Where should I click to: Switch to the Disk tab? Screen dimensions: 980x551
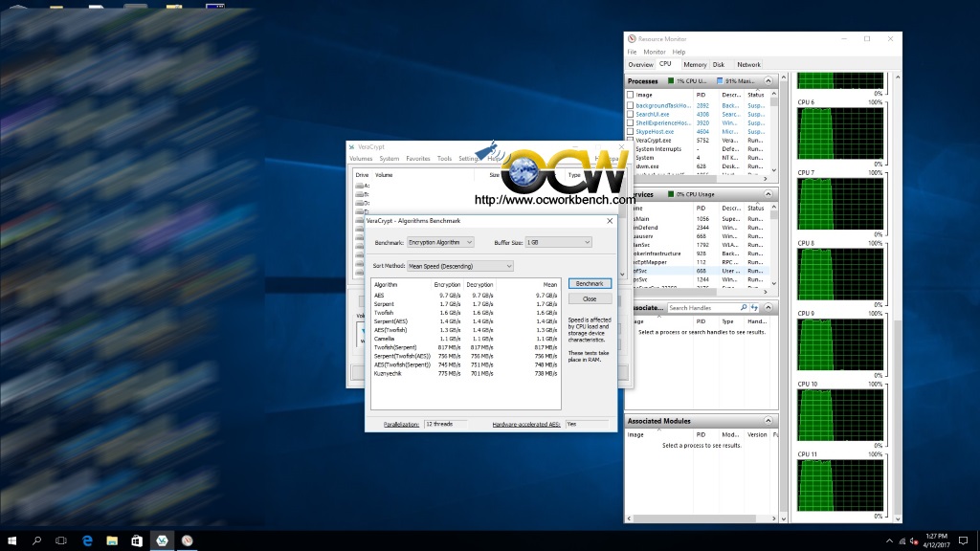[719, 64]
